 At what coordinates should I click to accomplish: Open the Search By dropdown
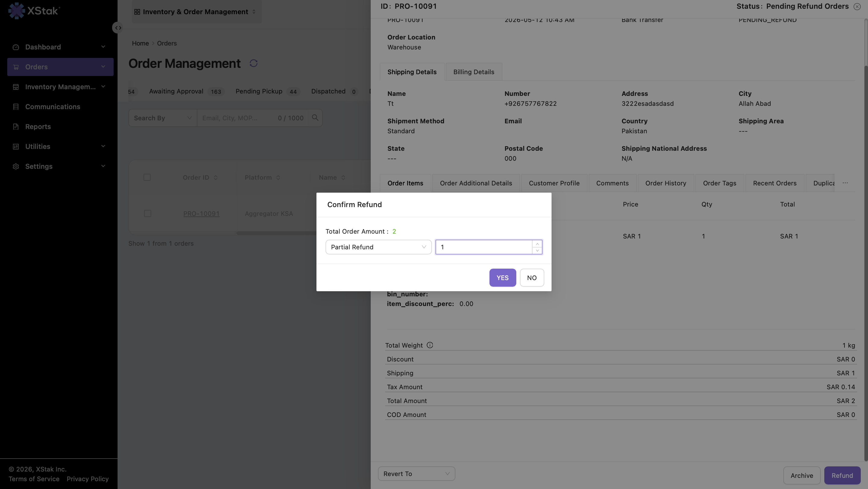click(x=163, y=118)
